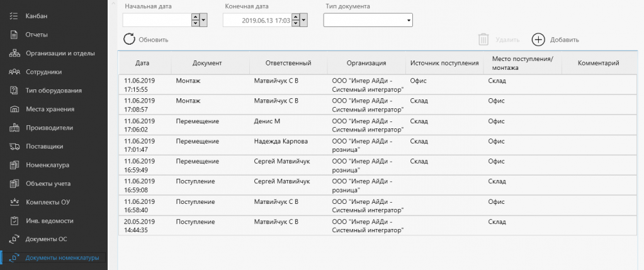Select the Сотрудники people icon

pyautogui.click(x=14, y=72)
